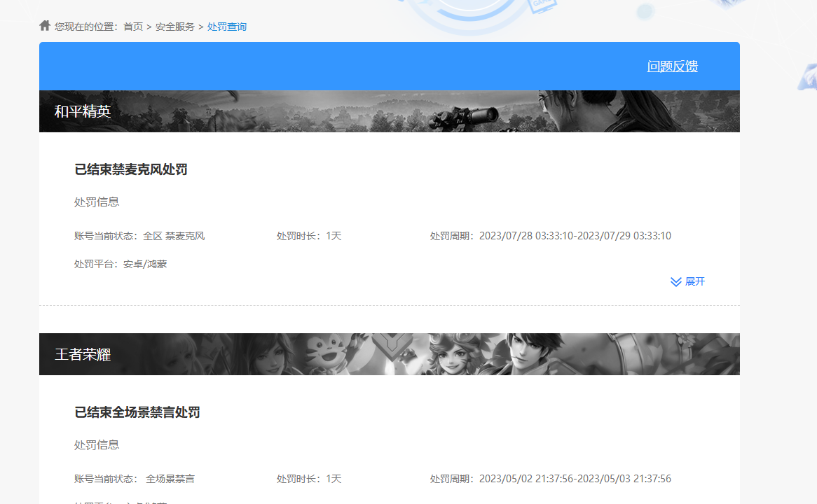Select the 和平精英 game banner
817x504 pixels.
[x=390, y=111]
